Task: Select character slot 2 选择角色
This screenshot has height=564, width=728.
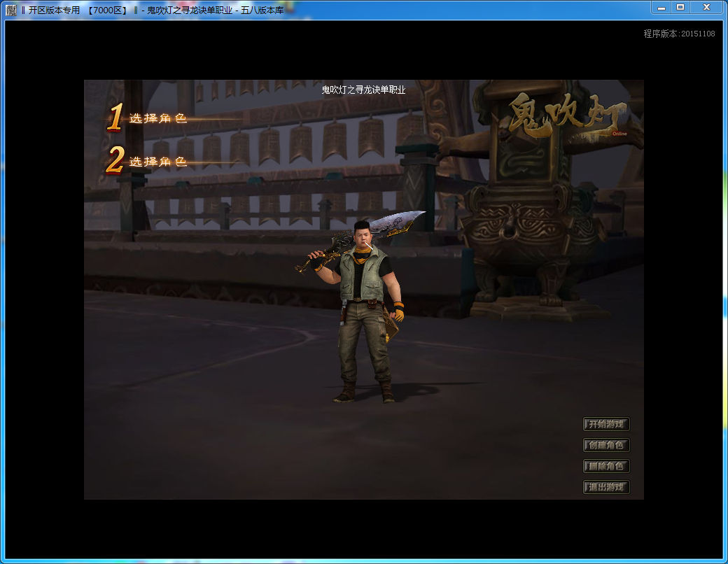Action: [148, 161]
